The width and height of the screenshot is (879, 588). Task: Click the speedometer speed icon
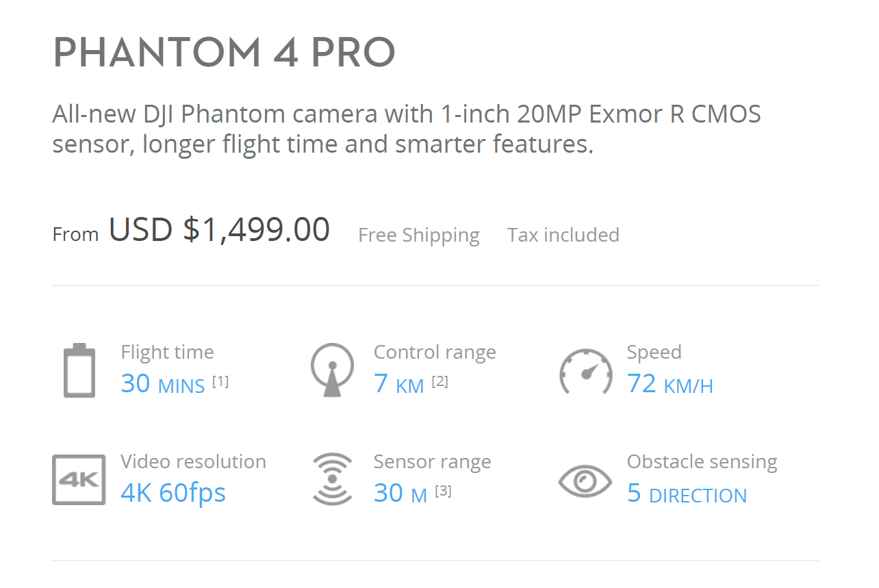(x=585, y=372)
